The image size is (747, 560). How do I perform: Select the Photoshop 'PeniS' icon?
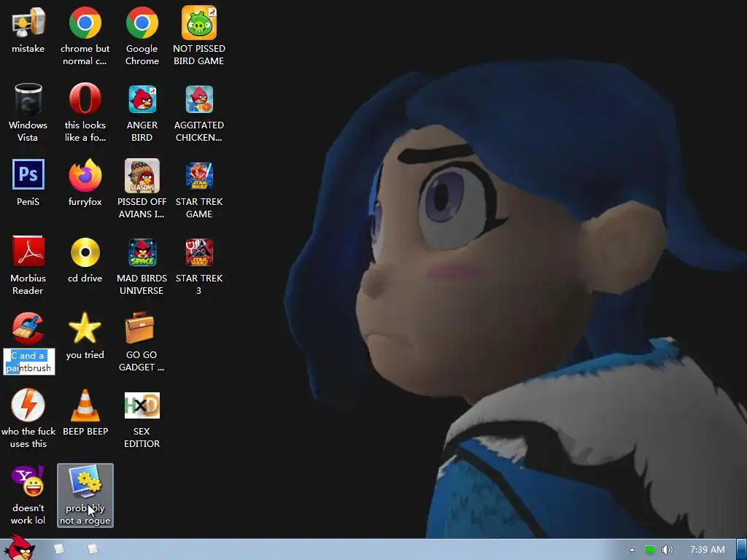pyautogui.click(x=28, y=175)
